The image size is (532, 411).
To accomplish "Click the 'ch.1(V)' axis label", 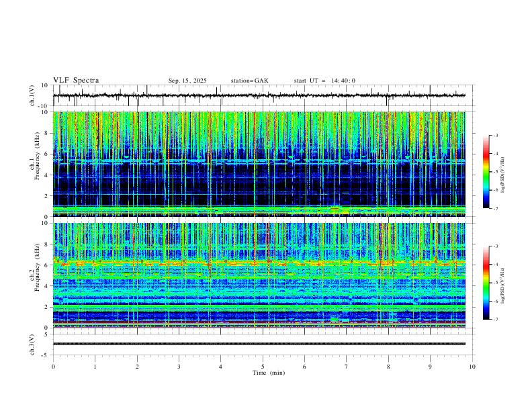I will click(32, 95).
